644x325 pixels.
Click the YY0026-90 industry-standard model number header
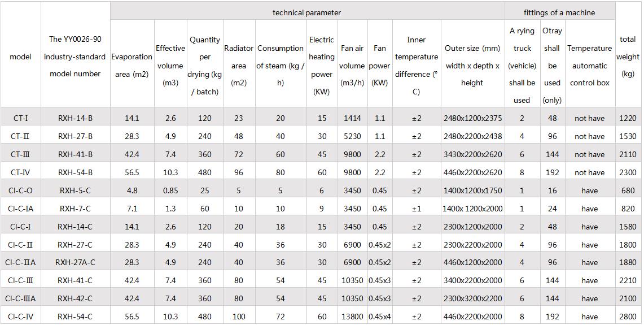pos(75,57)
